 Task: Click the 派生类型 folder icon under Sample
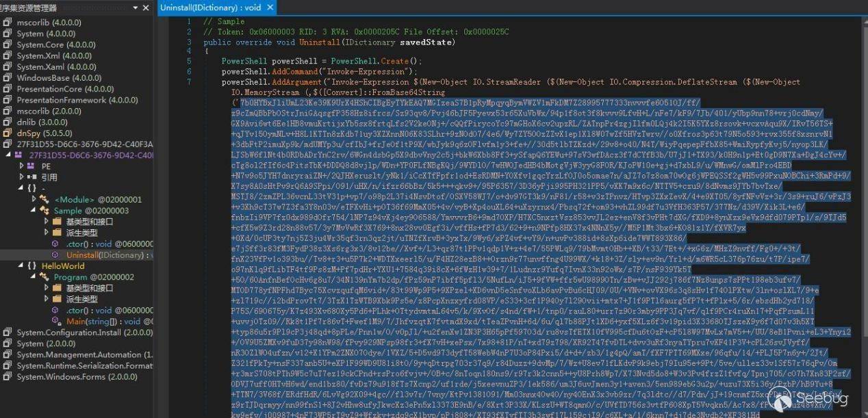tap(57, 233)
